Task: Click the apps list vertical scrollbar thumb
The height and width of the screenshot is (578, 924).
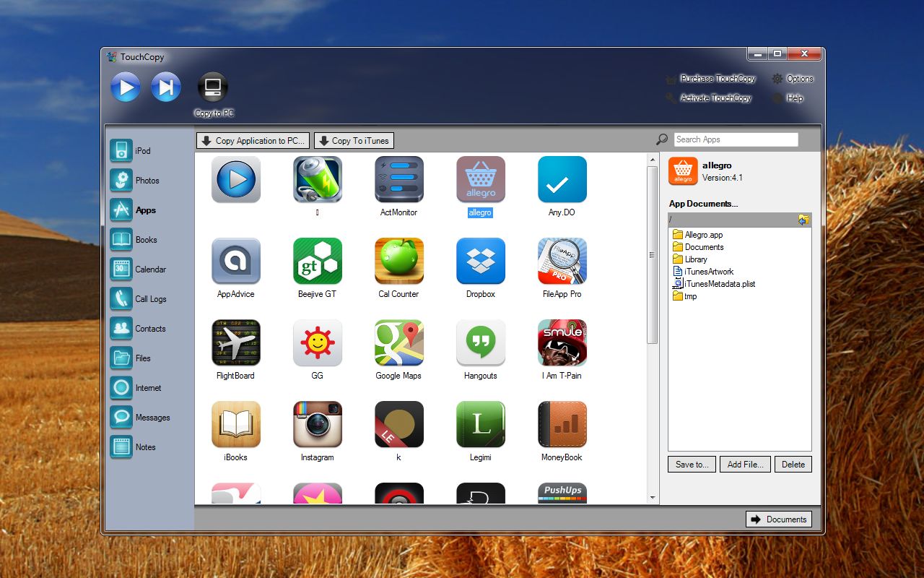Action: click(x=653, y=254)
